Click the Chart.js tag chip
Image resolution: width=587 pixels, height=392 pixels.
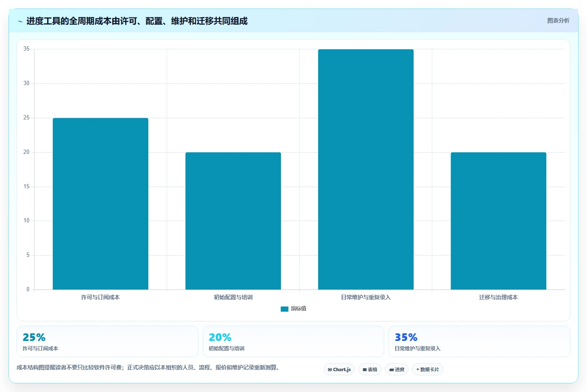[x=339, y=369]
